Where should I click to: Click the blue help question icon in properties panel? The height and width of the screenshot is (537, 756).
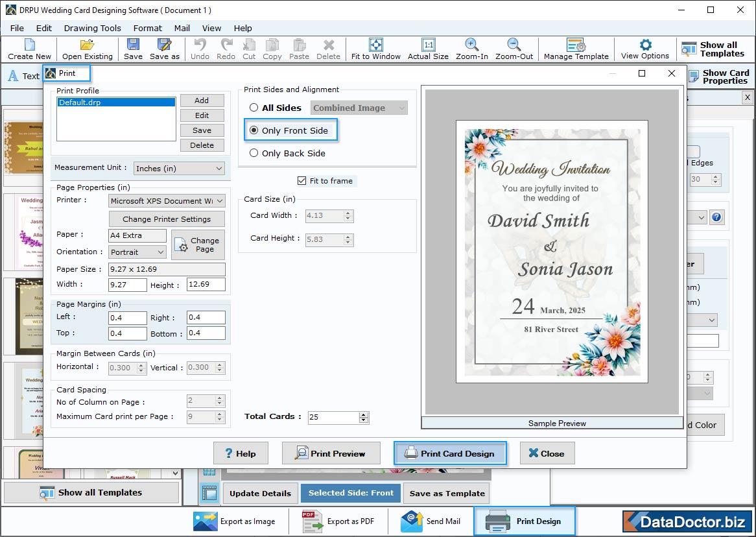pyautogui.click(x=716, y=217)
